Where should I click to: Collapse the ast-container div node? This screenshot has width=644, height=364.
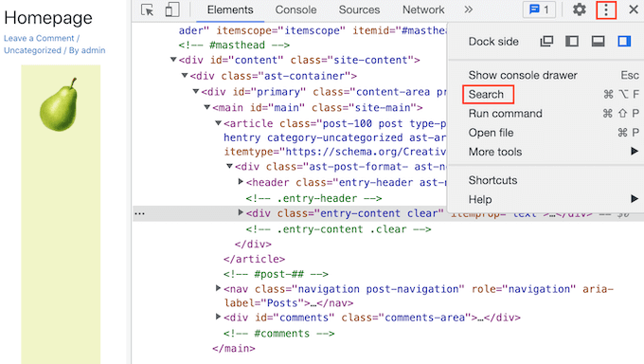click(185, 76)
